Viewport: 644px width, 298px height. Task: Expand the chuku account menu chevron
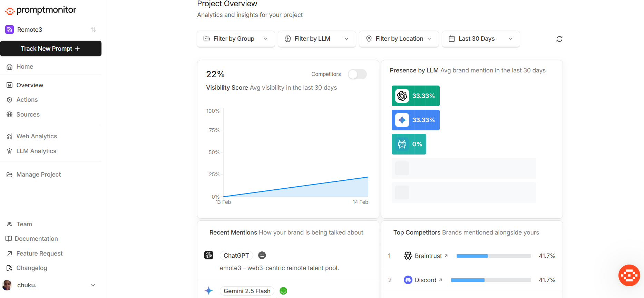(x=93, y=285)
